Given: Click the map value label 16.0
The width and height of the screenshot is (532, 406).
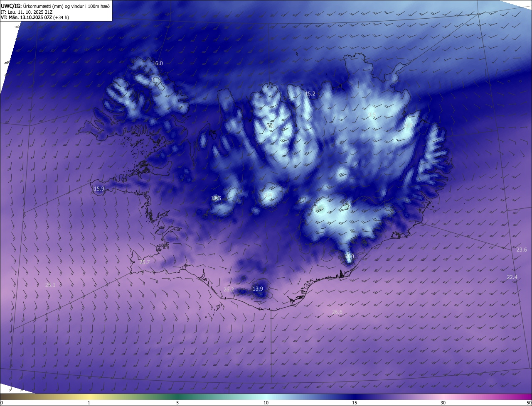Looking at the screenshot, I should 158,63.
